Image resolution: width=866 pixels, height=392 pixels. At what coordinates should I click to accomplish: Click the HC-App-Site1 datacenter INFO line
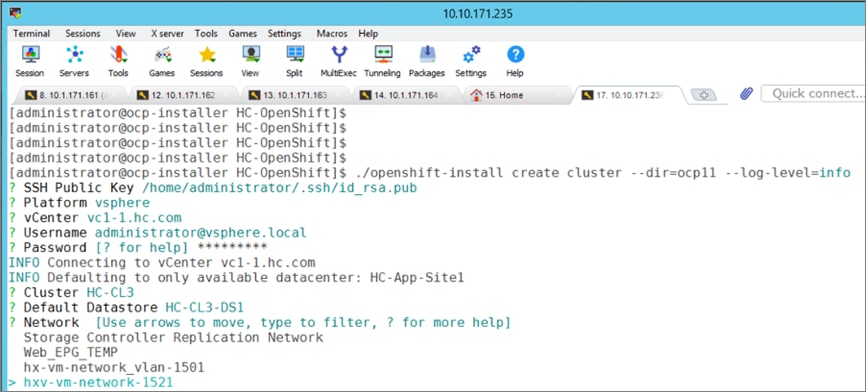pyautogui.click(x=236, y=277)
